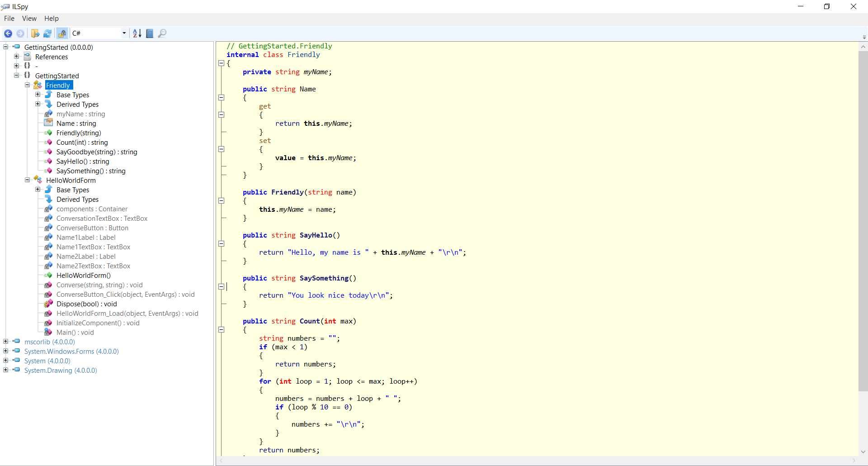Screen dimensions: 868x466
Task: Open the System.Windows.Forms (4.0.0.0) assembly link
Action: [x=71, y=352]
